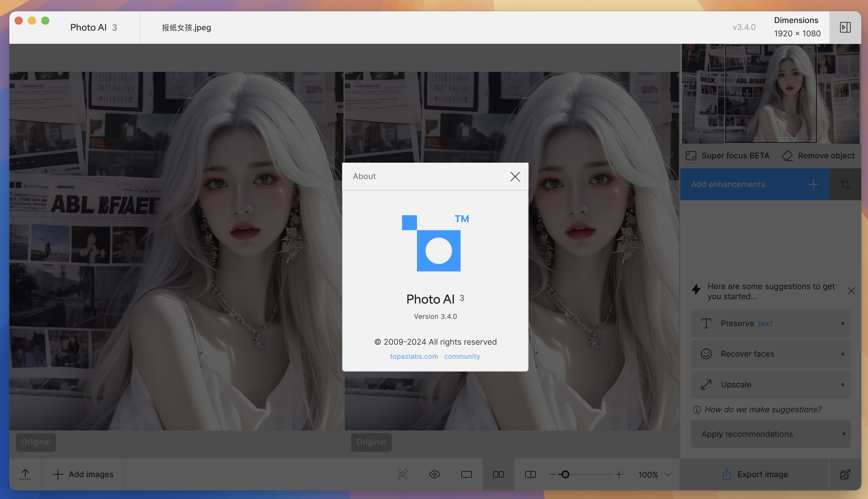Toggle the eye preview icon
This screenshot has width=868, height=499.
click(x=434, y=474)
